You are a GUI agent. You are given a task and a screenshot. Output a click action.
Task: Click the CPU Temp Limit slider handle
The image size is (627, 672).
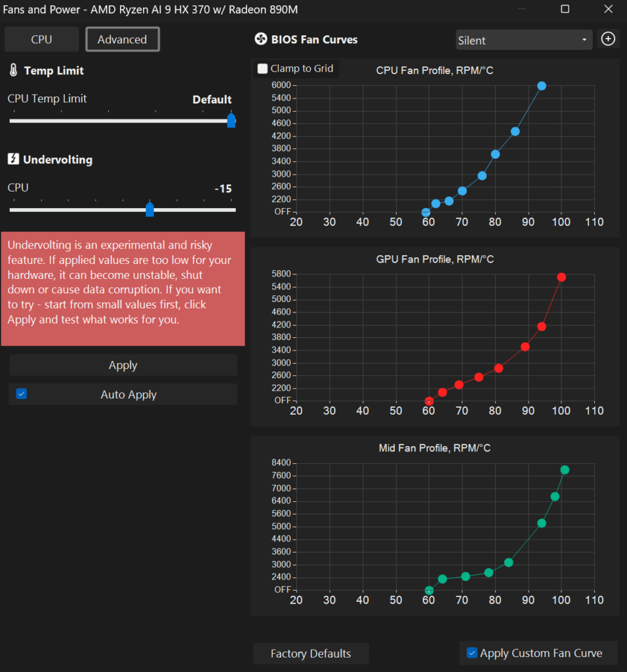click(x=232, y=121)
